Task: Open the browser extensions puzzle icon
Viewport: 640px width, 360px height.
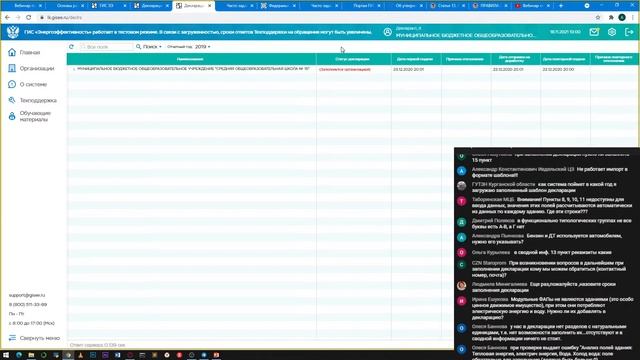Action: 611,18
